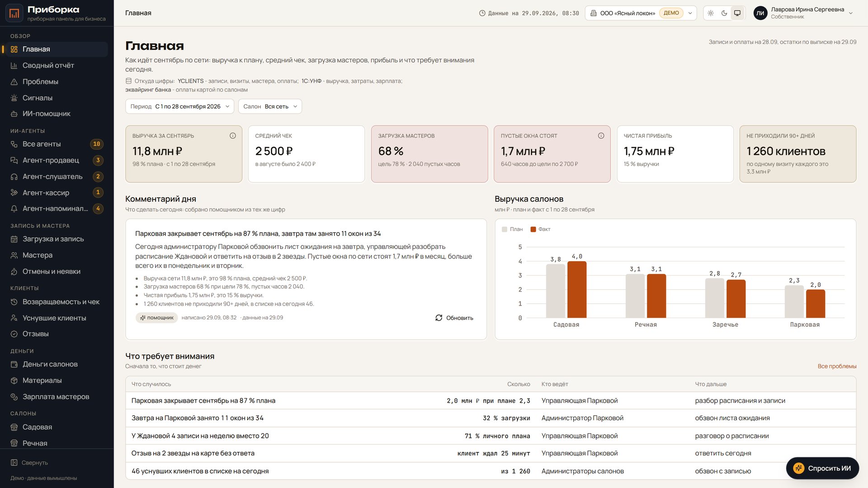Open company selector ООО «Ясный локон»
The image size is (868, 488).
point(641,13)
